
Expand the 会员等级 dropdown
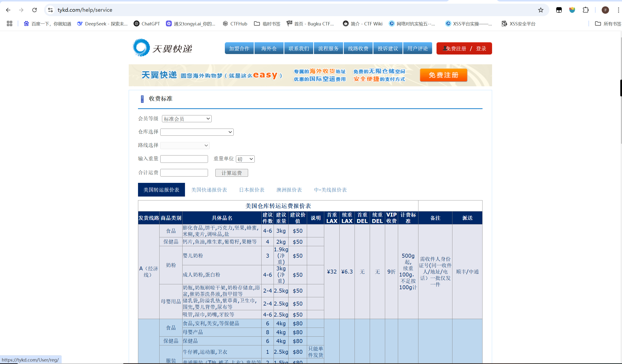187,119
